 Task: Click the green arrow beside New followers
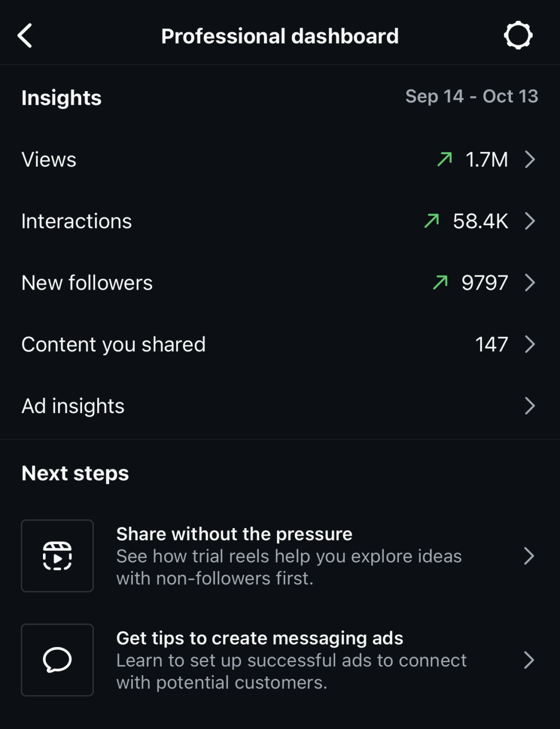pos(441,282)
